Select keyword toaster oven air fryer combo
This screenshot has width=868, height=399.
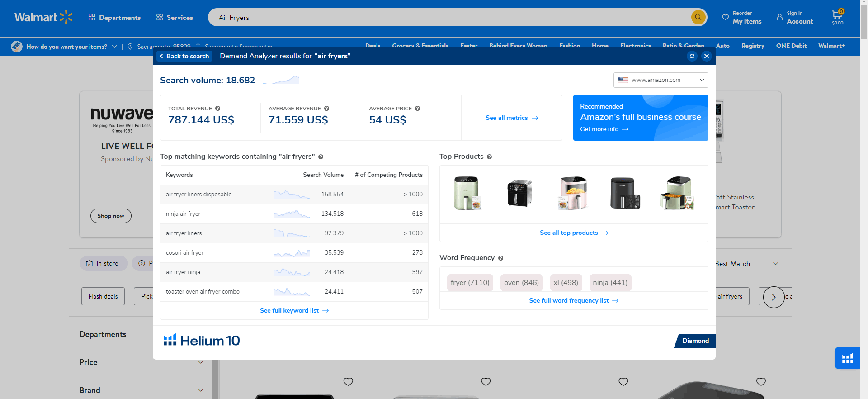pyautogui.click(x=203, y=292)
